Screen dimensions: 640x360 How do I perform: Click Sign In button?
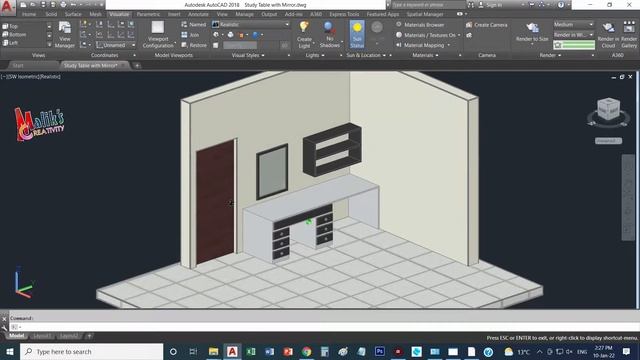pos(491,5)
